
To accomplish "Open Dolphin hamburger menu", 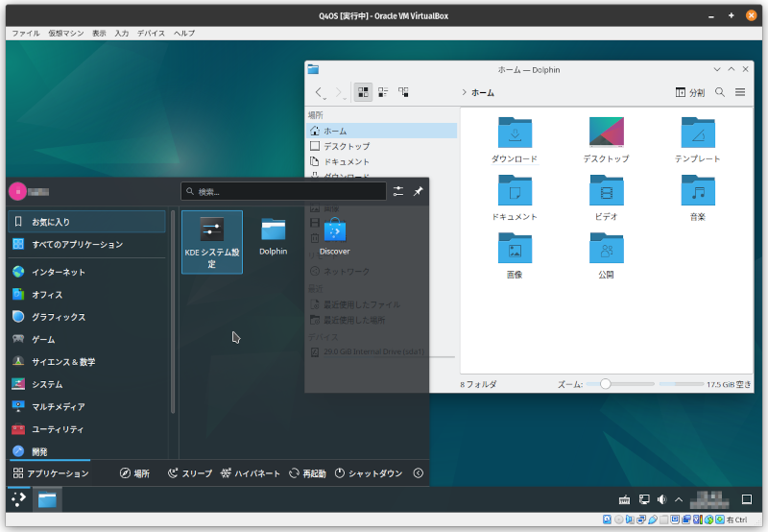I will tap(740, 92).
